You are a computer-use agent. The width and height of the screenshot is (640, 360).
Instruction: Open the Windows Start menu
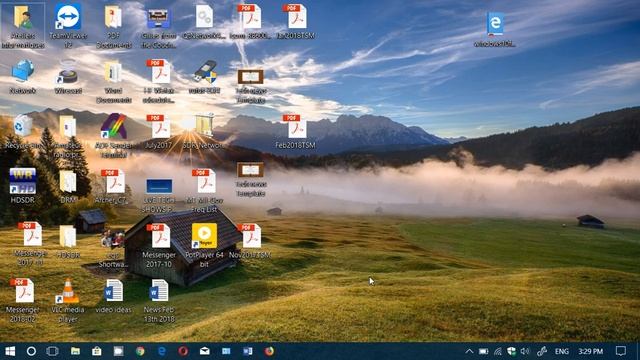[x=10, y=351]
